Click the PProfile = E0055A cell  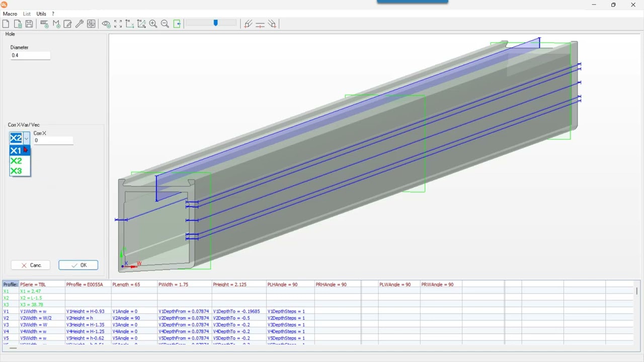point(88,285)
